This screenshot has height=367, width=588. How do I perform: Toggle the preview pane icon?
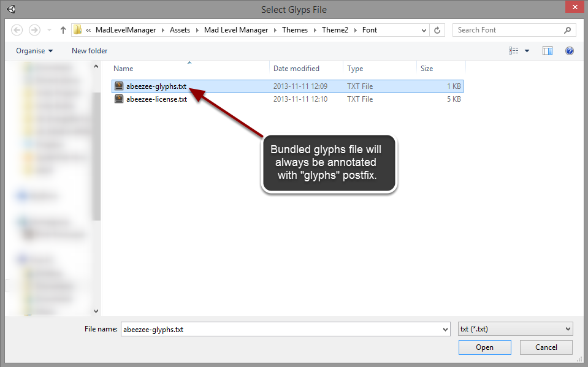click(548, 51)
